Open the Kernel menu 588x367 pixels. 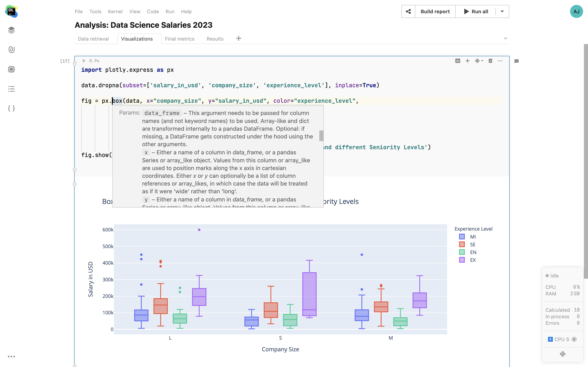[x=115, y=11]
